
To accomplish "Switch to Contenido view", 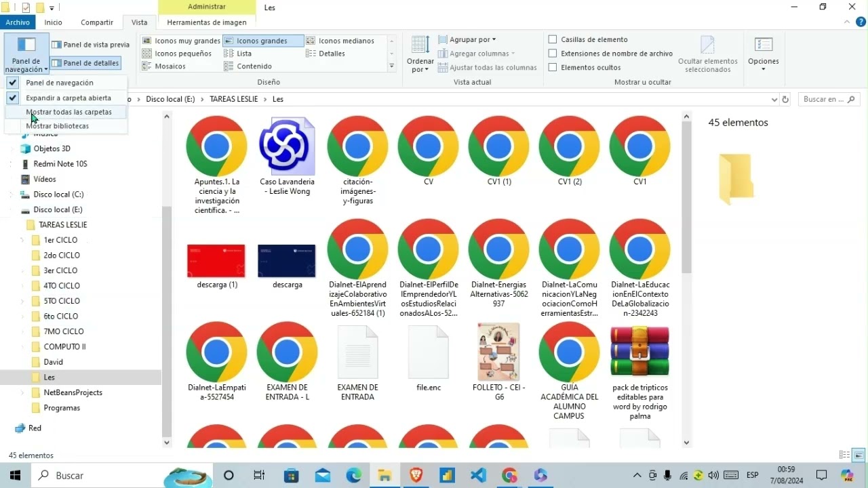I will [248, 66].
